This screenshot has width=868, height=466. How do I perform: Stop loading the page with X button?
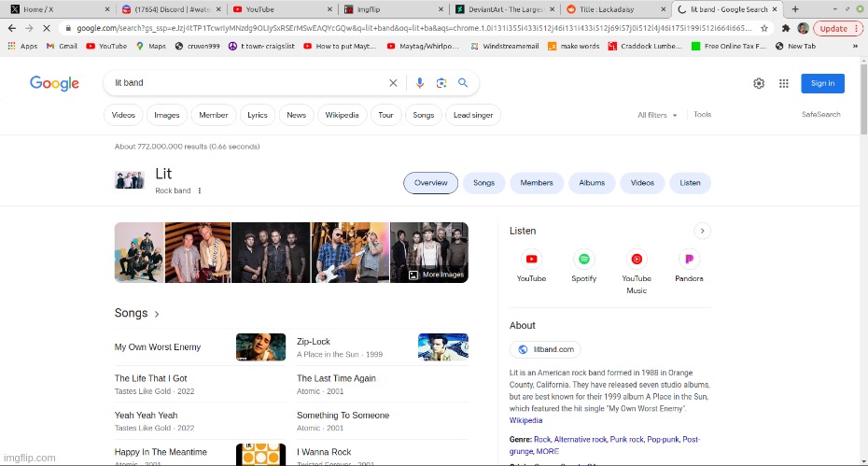47,28
